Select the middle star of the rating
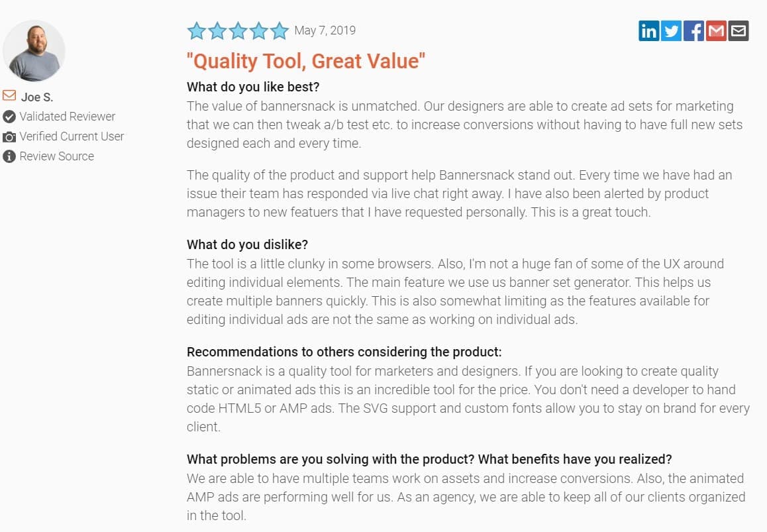The width and height of the screenshot is (767, 532). coord(237,30)
